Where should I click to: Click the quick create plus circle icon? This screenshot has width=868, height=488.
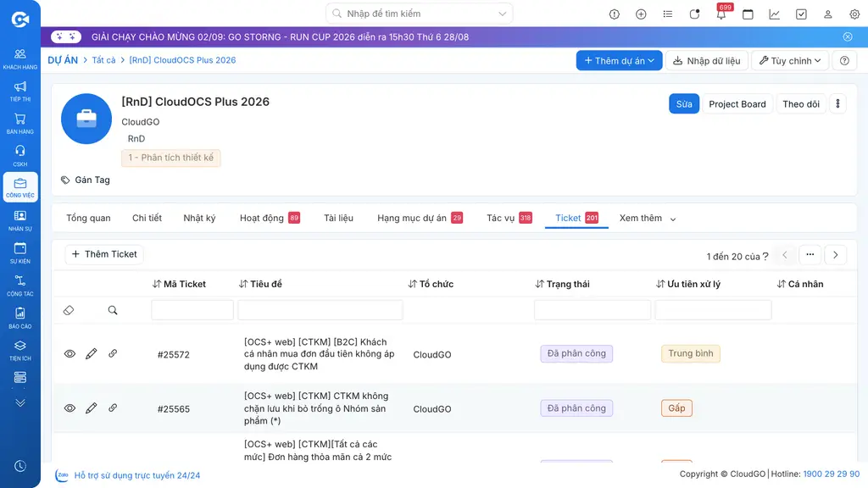pyautogui.click(x=641, y=14)
